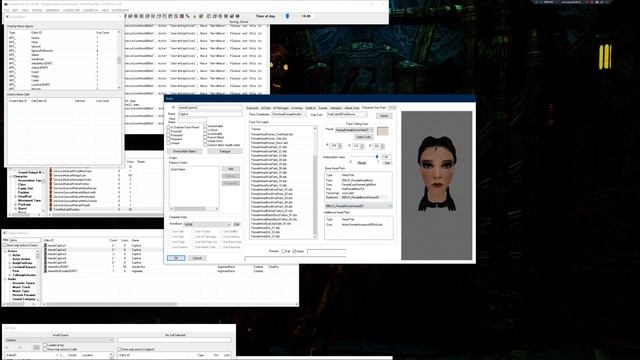Open the File menu in Creation Kit
The height and width of the screenshot is (360, 640).
[x=6, y=10]
